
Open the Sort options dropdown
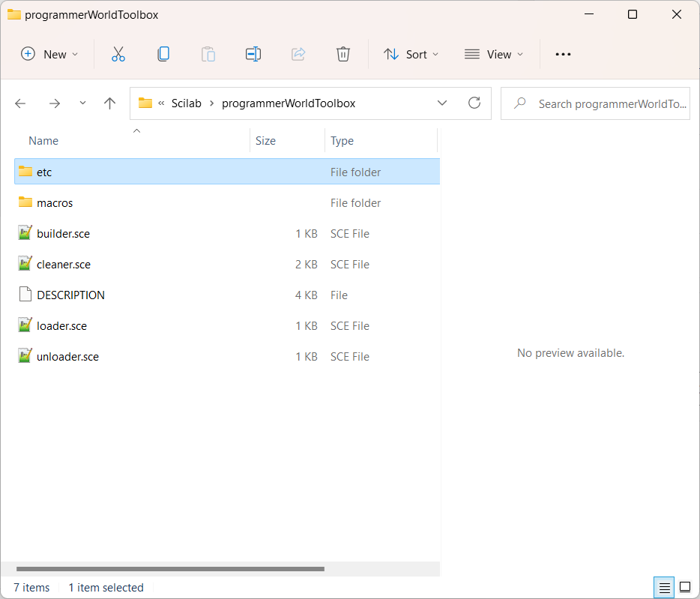point(411,54)
